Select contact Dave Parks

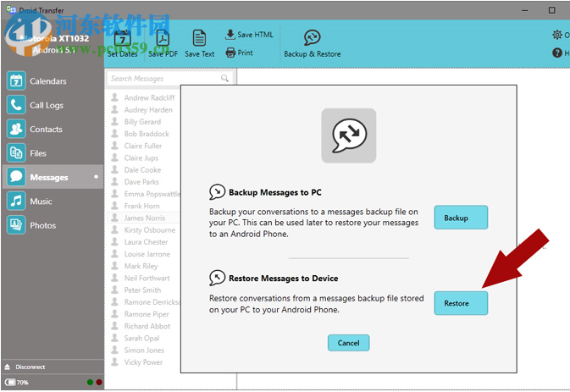click(141, 182)
